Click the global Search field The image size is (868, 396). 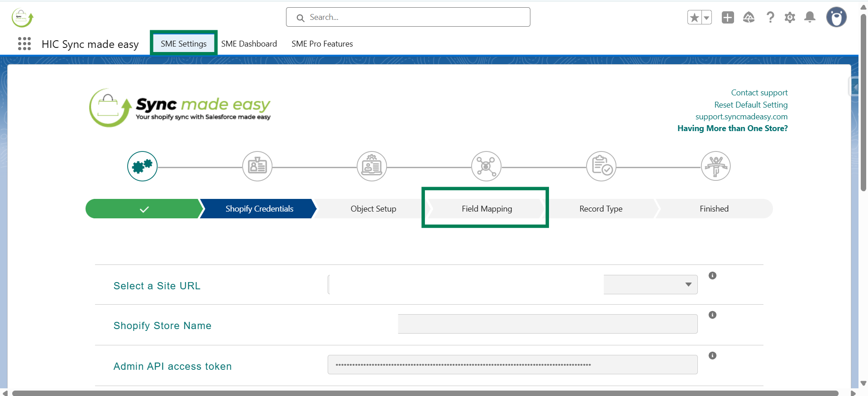tap(408, 17)
